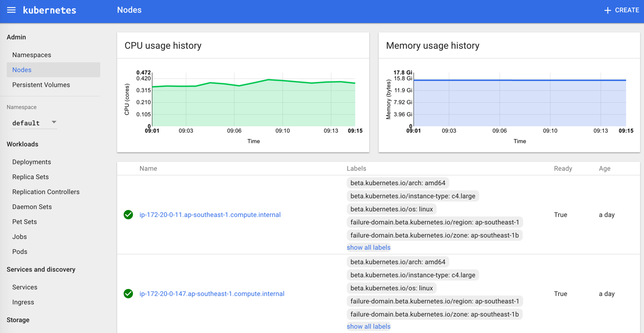644x333 pixels.
Task: Click the blue Memory usage chart area
Action: point(520,103)
